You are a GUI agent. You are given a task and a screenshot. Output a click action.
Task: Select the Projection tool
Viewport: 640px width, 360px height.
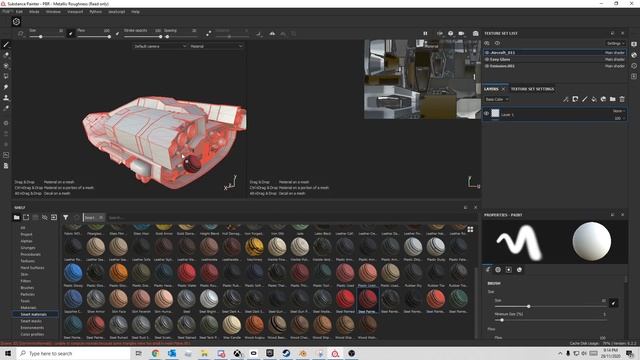point(6,66)
